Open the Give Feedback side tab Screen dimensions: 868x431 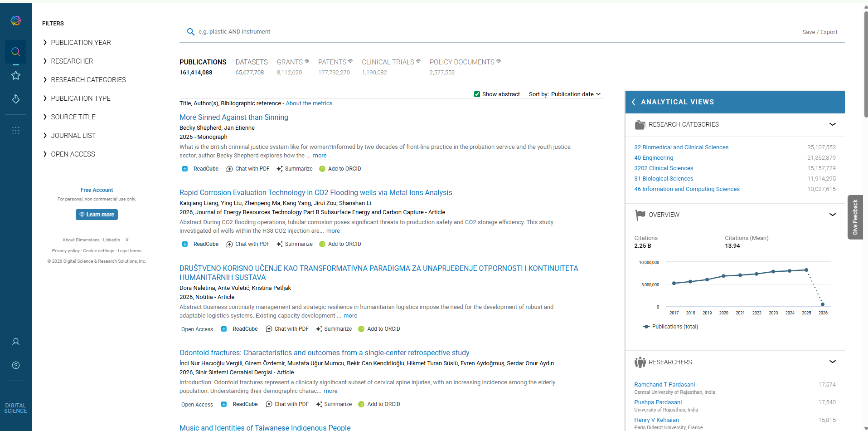click(x=855, y=217)
